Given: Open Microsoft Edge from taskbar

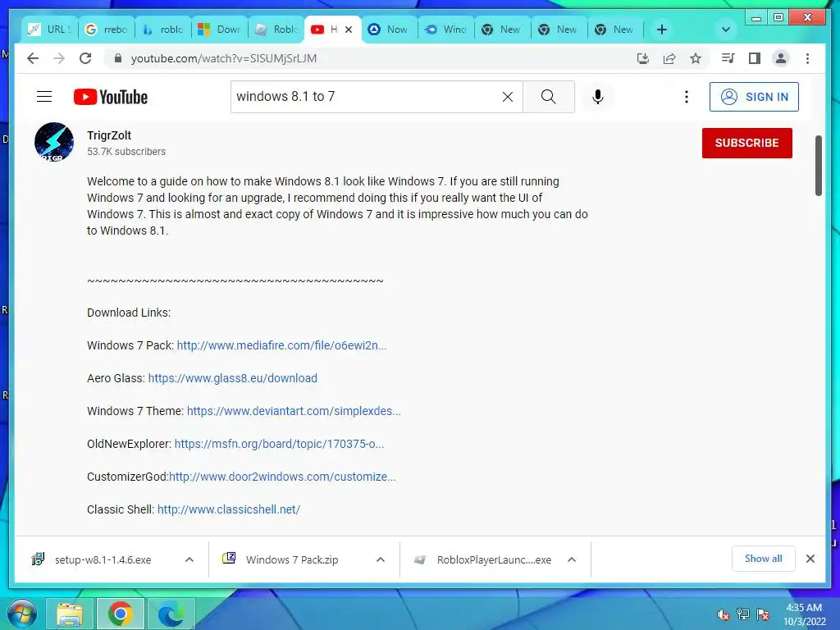Looking at the screenshot, I should [x=171, y=614].
